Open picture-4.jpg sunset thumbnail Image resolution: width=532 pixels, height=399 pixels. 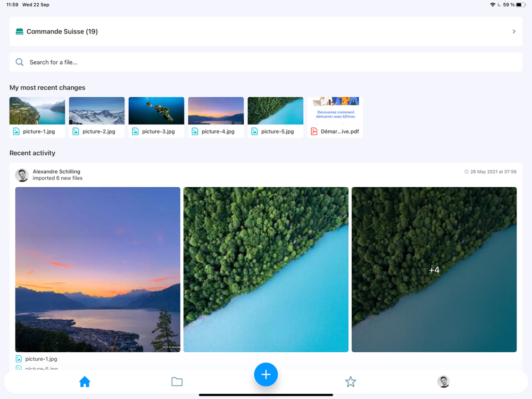click(x=216, y=111)
